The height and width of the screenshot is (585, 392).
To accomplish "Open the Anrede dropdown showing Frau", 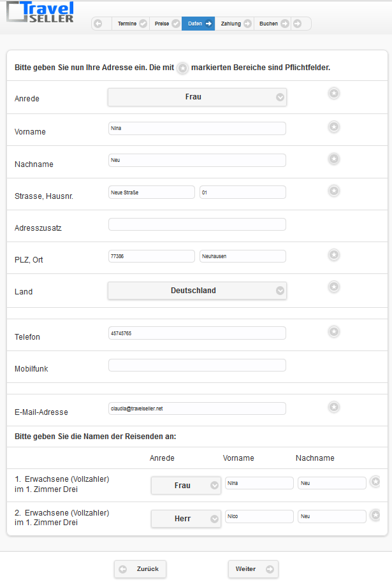I will point(197,97).
